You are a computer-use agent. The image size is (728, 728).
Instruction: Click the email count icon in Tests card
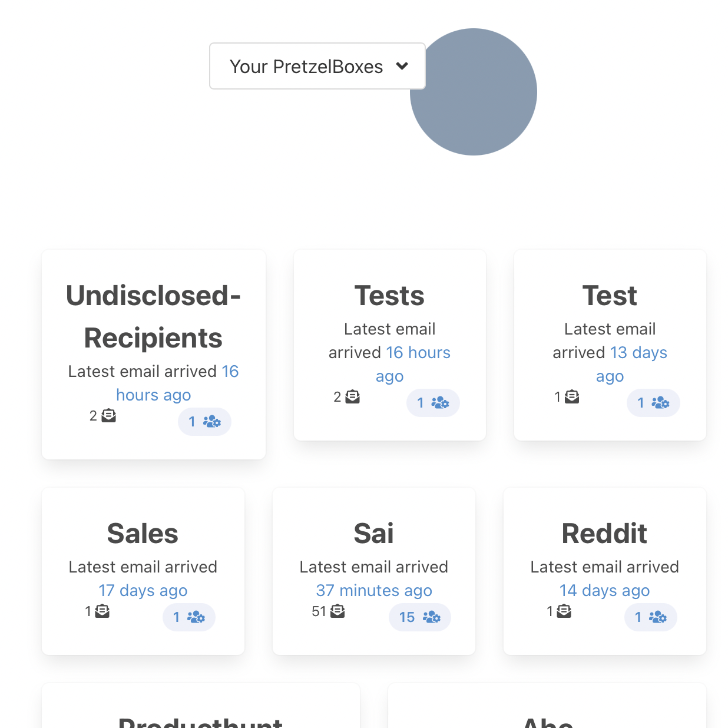click(353, 397)
